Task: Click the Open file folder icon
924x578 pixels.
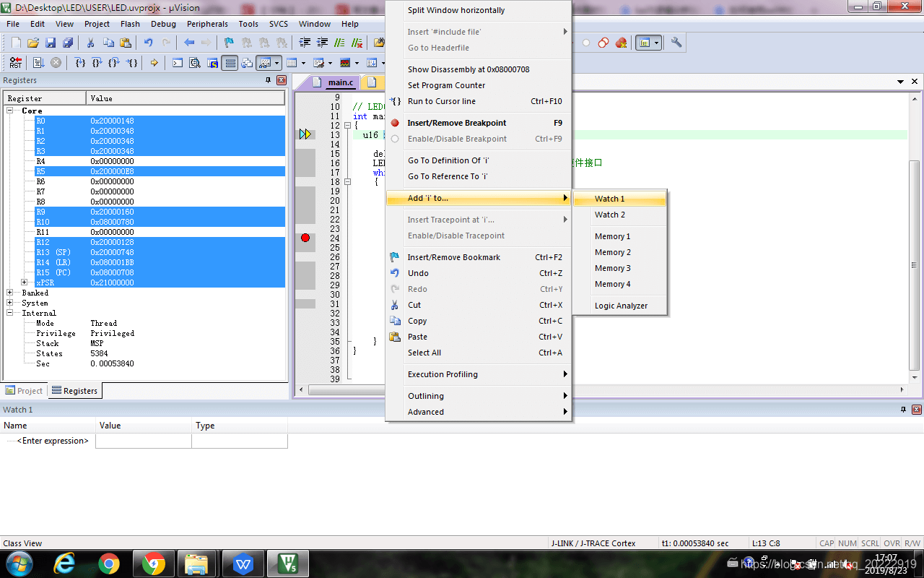Action: pos(33,43)
